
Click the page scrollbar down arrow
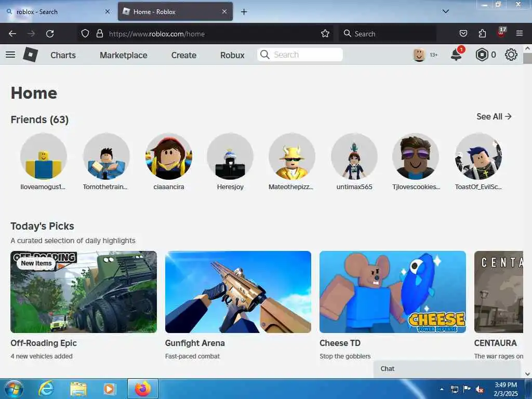[x=527, y=374]
